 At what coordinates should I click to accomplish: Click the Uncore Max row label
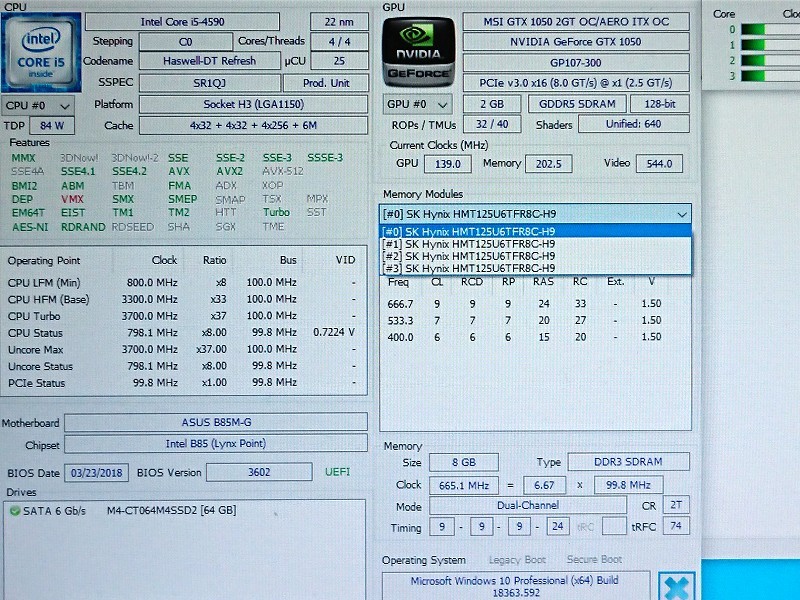coord(35,350)
